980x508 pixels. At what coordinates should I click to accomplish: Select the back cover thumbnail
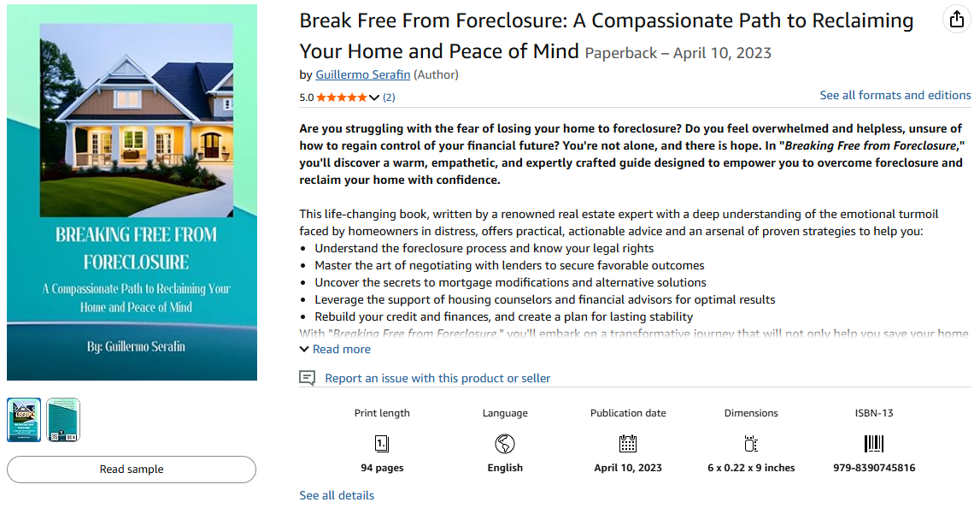63,420
